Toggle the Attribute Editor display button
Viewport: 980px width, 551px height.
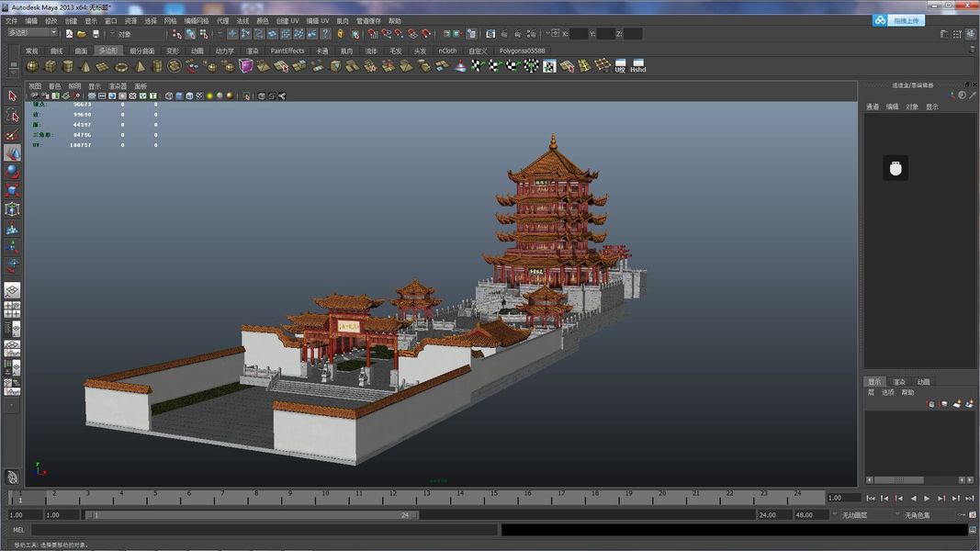click(944, 34)
